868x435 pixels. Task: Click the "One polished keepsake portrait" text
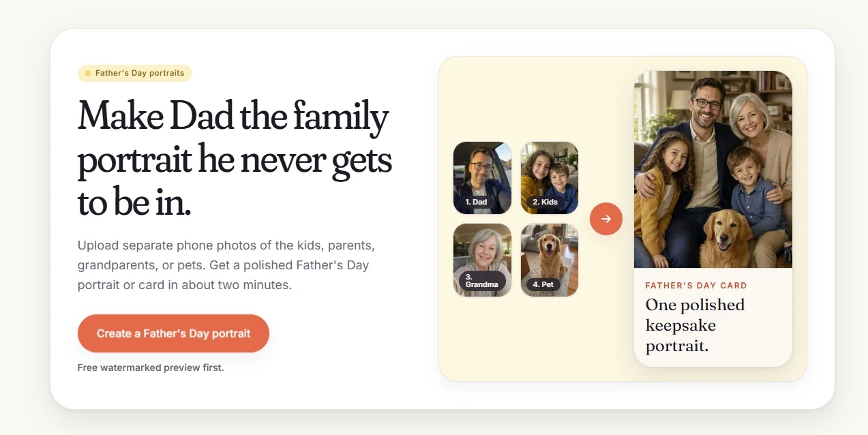695,325
